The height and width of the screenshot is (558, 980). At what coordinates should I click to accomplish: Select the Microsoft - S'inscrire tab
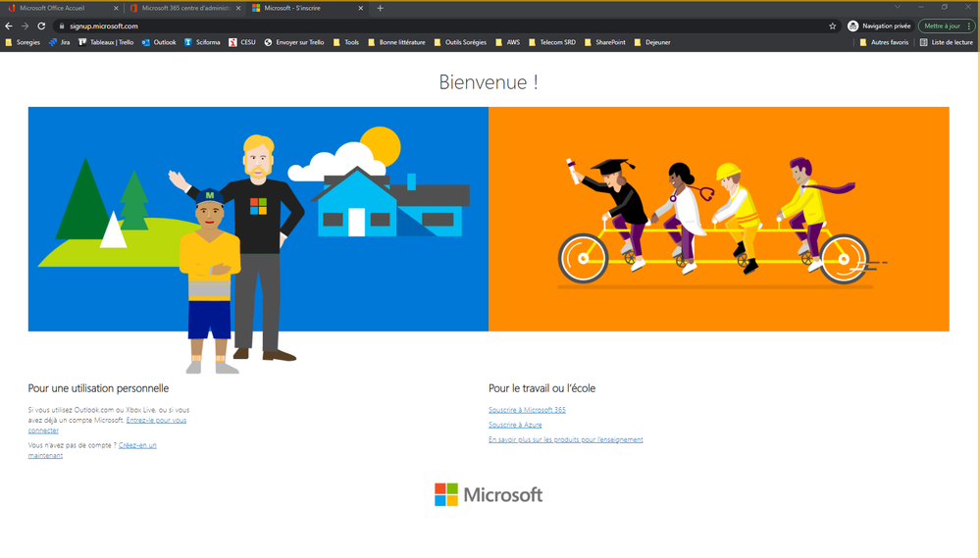tap(306, 8)
